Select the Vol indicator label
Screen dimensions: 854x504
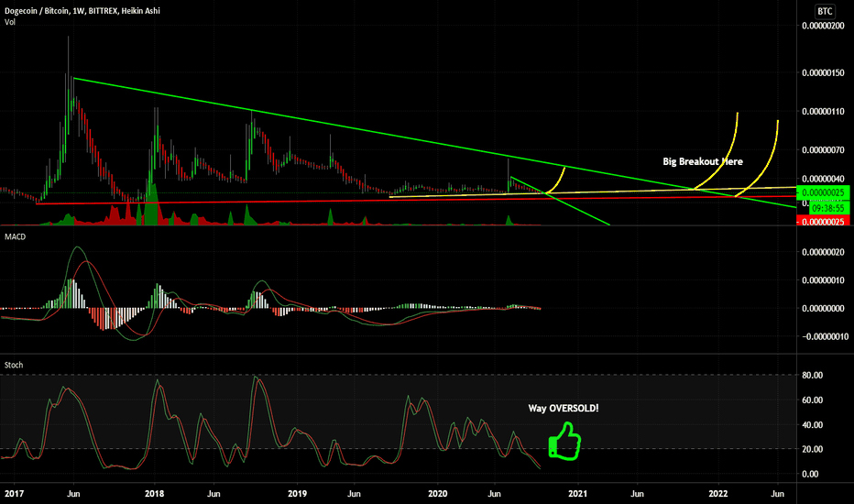point(10,22)
